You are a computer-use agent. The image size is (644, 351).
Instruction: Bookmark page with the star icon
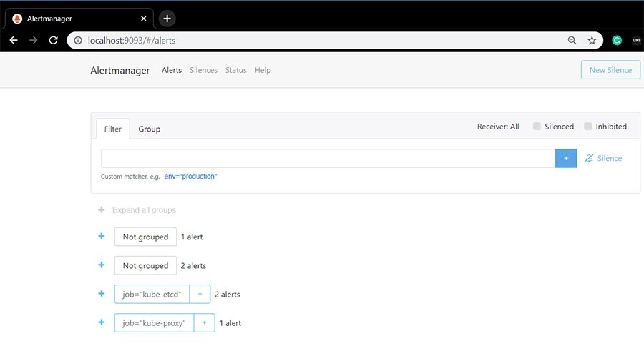coord(592,41)
